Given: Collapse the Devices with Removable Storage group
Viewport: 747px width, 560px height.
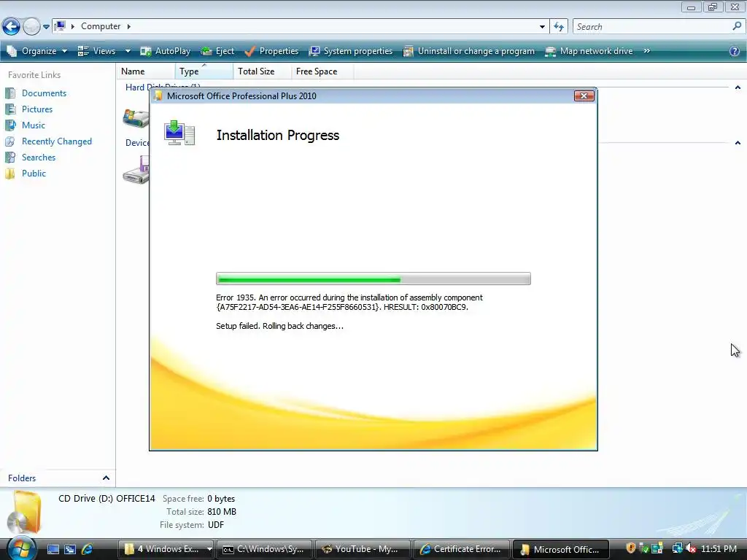Looking at the screenshot, I should tap(738, 143).
